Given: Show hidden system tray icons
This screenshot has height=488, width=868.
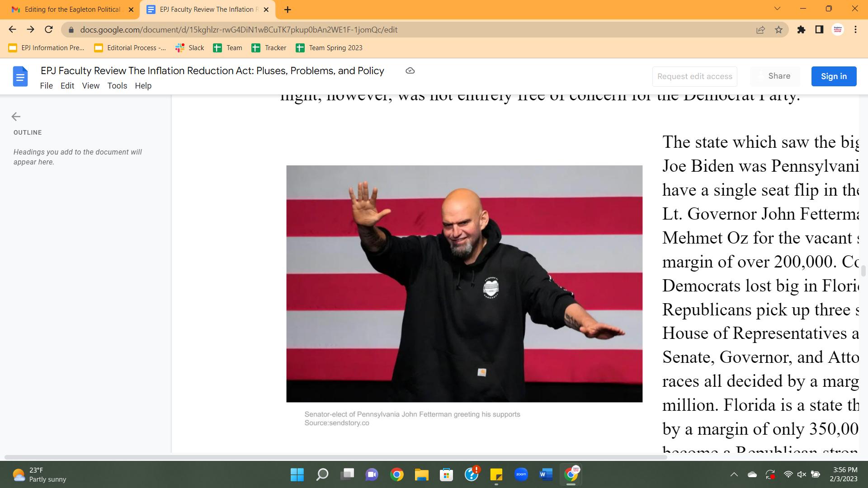Looking at the screenshot, I should [734, 474].
